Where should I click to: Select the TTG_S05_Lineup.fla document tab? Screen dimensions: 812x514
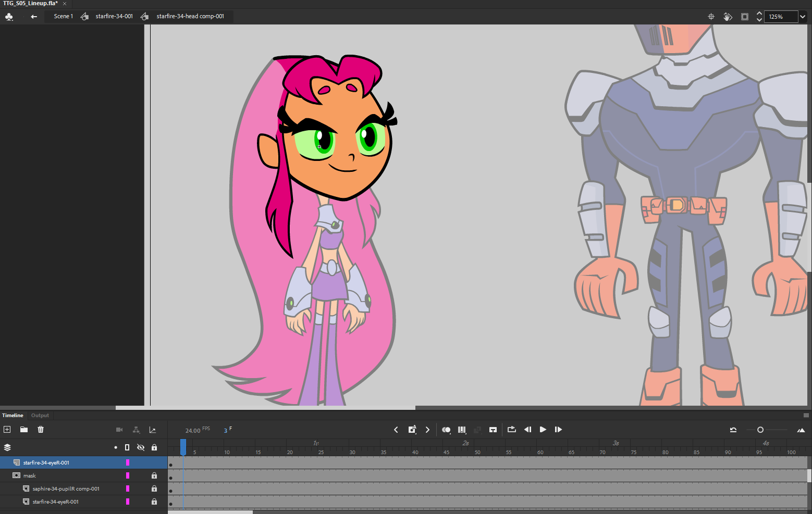[30, 4]
